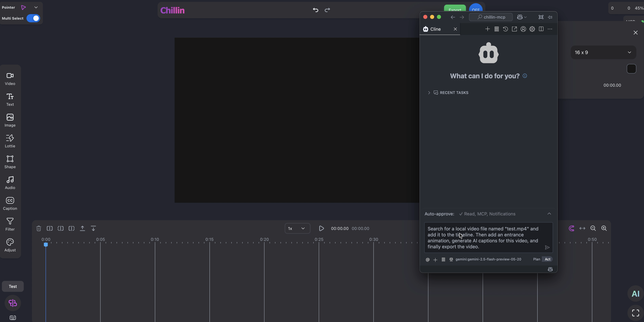The width and height of the screenshot is (644, 322).
Task: Click the trim right split icon
Action: [x=71, y=228]
